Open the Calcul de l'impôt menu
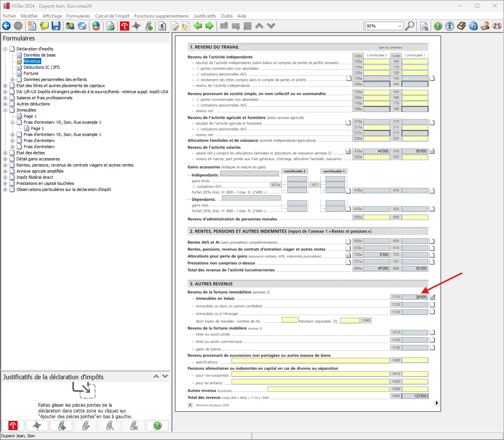The height and width of the screenshot is (440, 504). click(x=112, y=16)
